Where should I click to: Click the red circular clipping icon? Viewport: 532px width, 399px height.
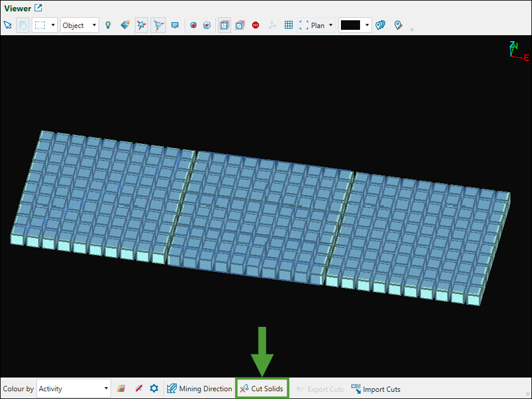[256, 25]
